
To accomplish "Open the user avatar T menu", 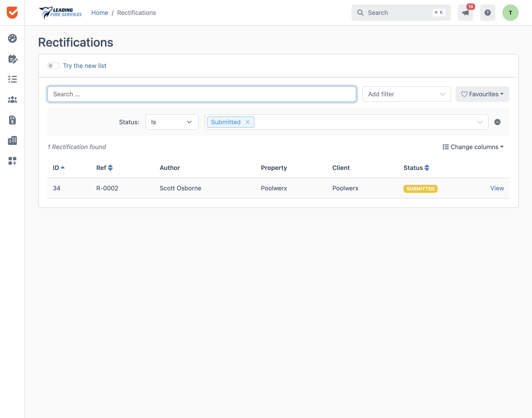I will (510, 13).
